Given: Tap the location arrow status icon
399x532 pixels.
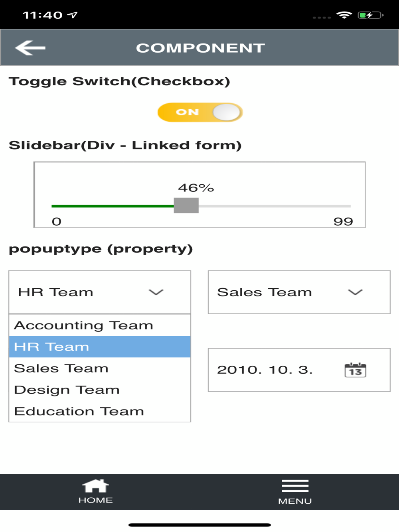Looking at the screenshot, I should click(x=72, y=15).
